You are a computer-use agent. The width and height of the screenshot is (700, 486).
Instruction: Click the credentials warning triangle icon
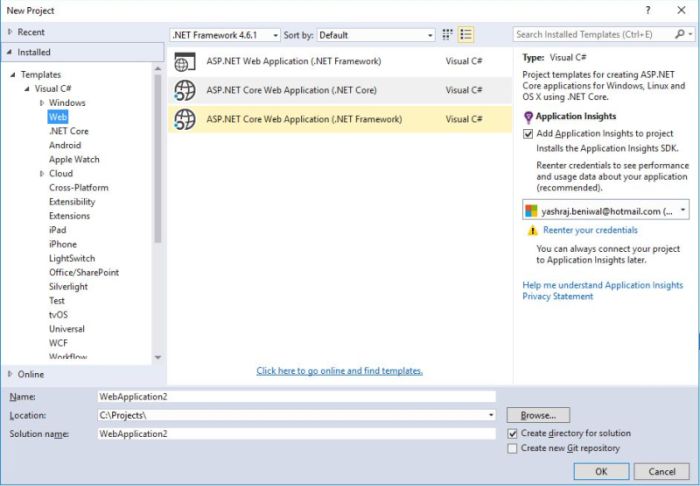(x=533, y=230)
